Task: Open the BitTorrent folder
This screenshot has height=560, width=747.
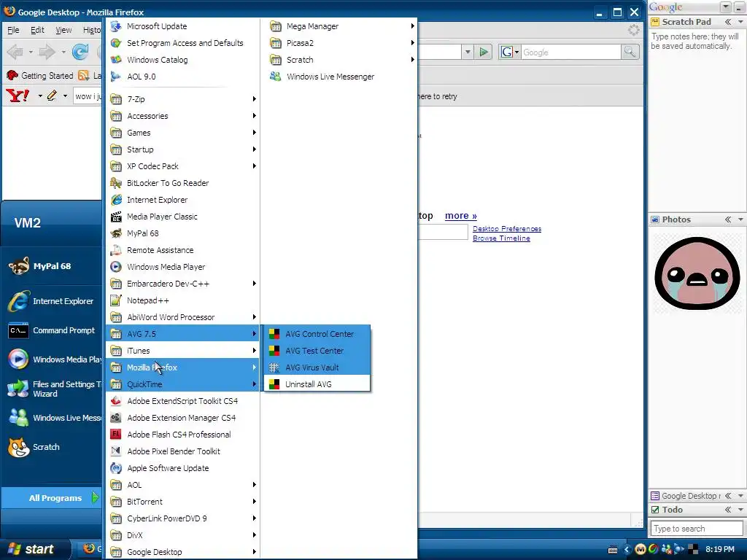Action: coord(183,502)
